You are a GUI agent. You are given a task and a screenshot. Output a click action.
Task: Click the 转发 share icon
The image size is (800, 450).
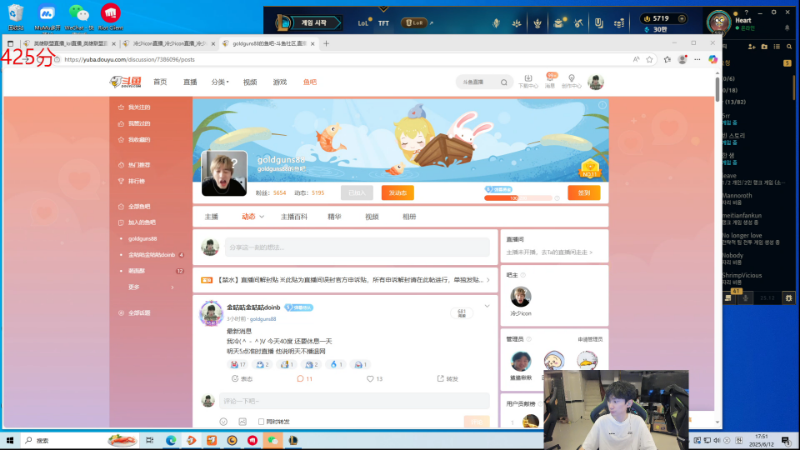click(x=447, y=379)
